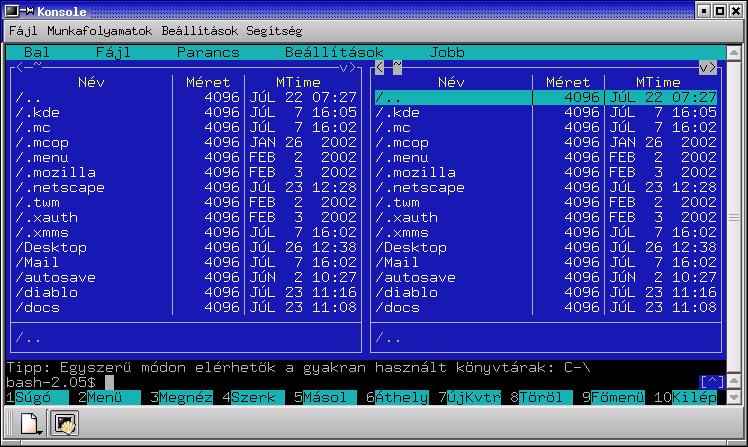Open the Munkafolyamatok menu

click(x=98, y=31)
